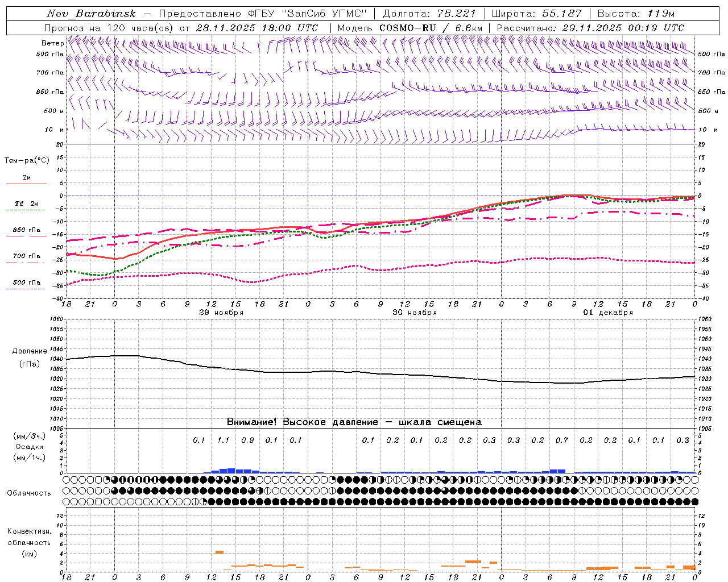
Task: Click the Осадки precipitation label
Action: 30,447
